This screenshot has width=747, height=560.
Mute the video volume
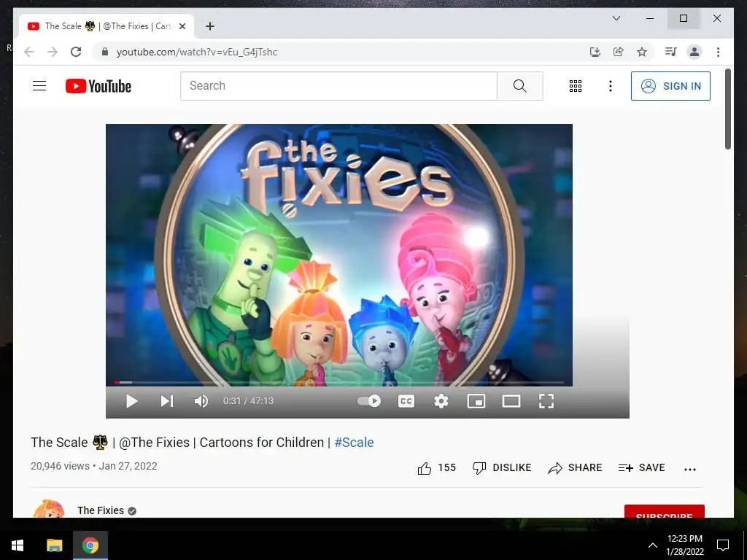tap(201, 401)
